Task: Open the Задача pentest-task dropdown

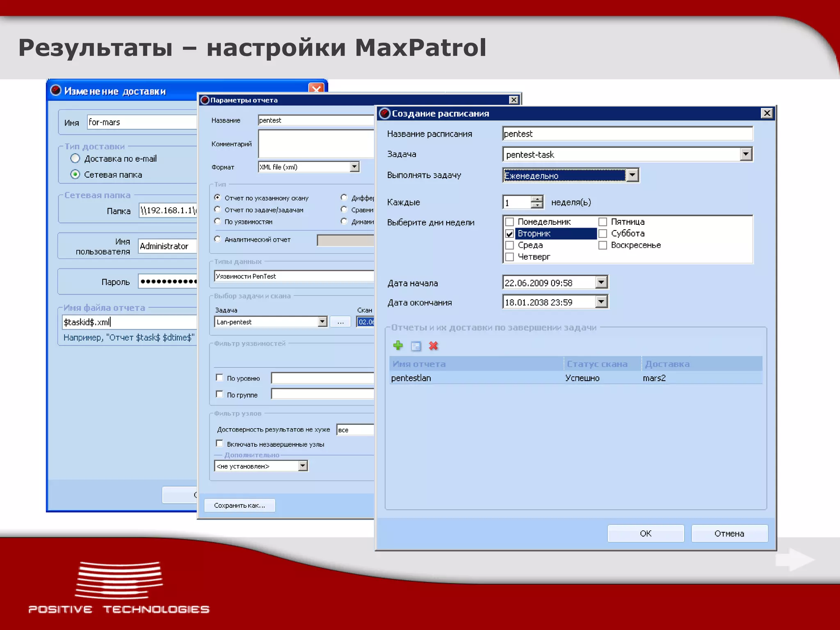Action: pyautogui.click(x=746, y=154)
